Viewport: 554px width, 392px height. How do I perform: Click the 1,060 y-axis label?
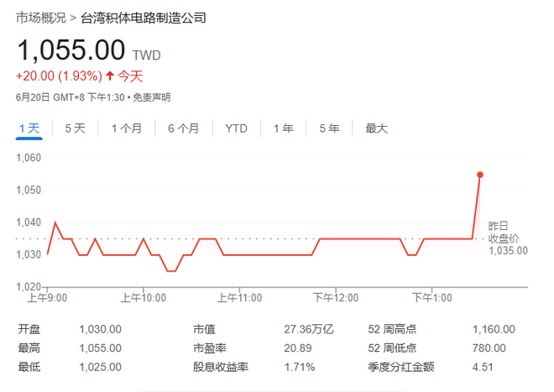pos(29,158)
